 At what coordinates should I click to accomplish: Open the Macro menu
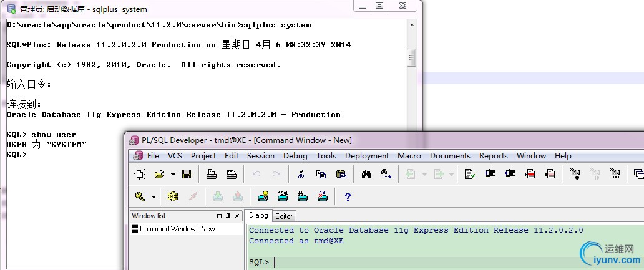(x=409, y=156)
